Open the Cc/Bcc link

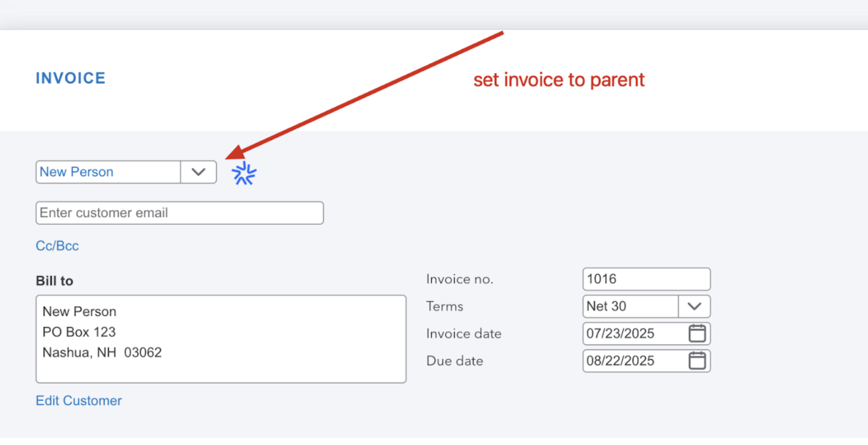(57, 246)
